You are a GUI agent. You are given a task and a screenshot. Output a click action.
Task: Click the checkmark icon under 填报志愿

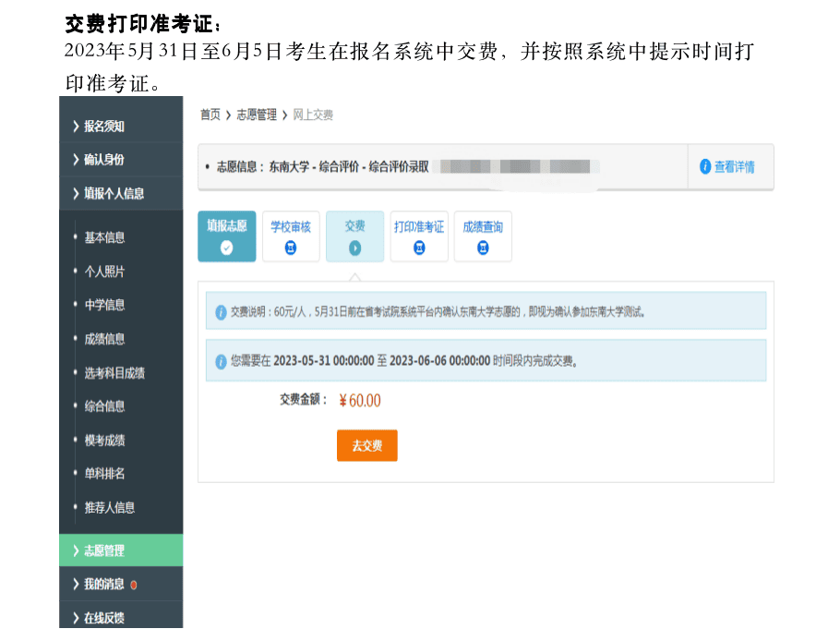227,248
